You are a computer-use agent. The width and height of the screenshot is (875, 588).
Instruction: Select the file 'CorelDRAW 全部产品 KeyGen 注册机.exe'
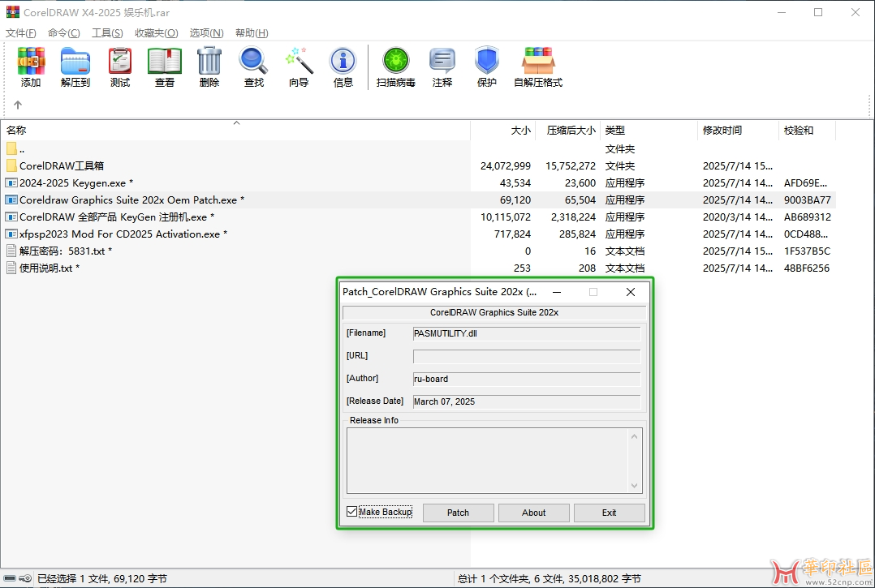pyautogui.click(x=117, y=217)
